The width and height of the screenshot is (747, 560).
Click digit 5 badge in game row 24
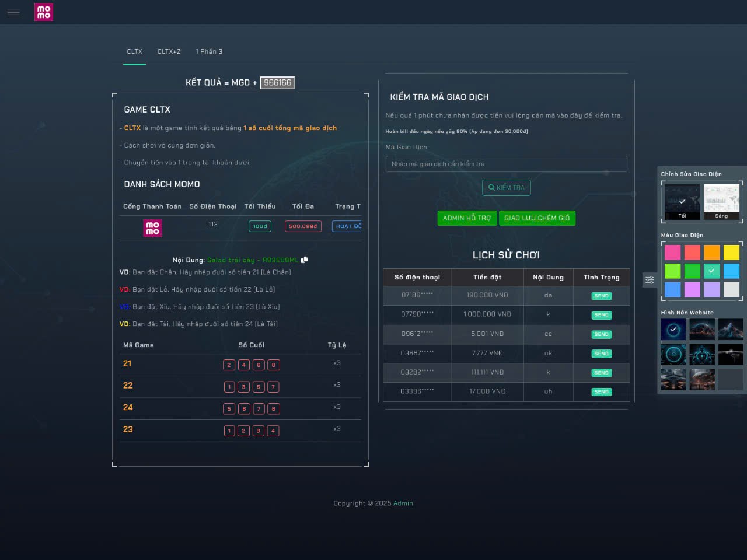229,409
